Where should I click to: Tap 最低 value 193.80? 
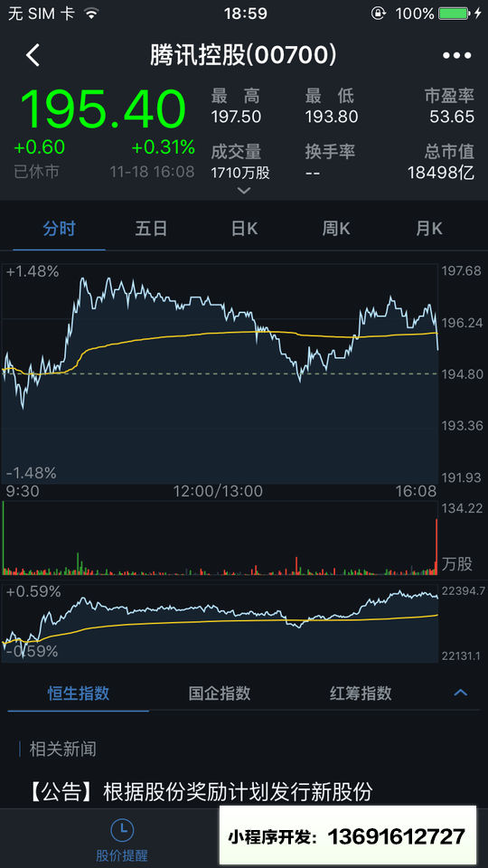(x=332, y=117)
